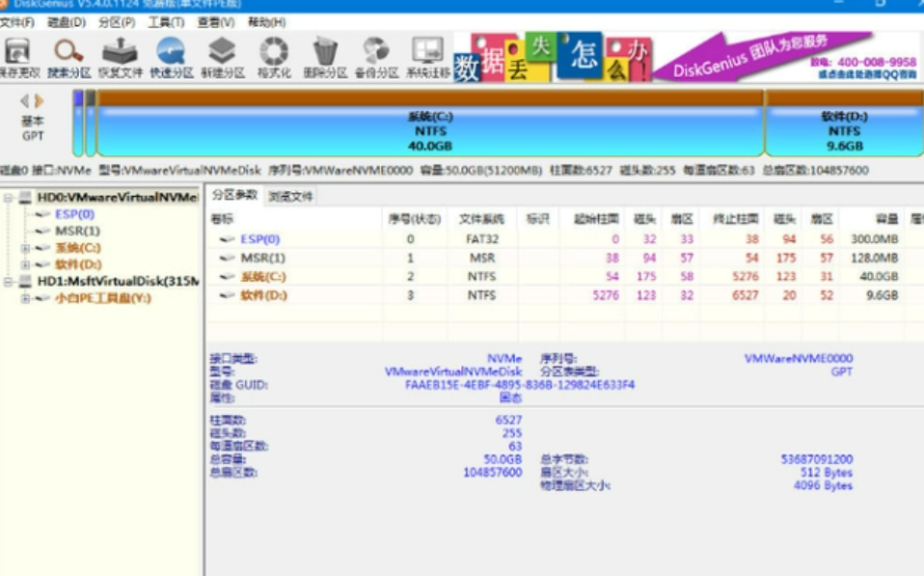Screen dimensions: 924x576
Task: Click the 序号(状态) column header
Action: pos(415,219)
